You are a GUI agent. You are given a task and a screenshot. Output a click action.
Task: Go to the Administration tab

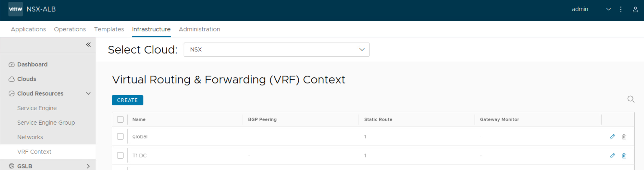[x=199, y=29]
